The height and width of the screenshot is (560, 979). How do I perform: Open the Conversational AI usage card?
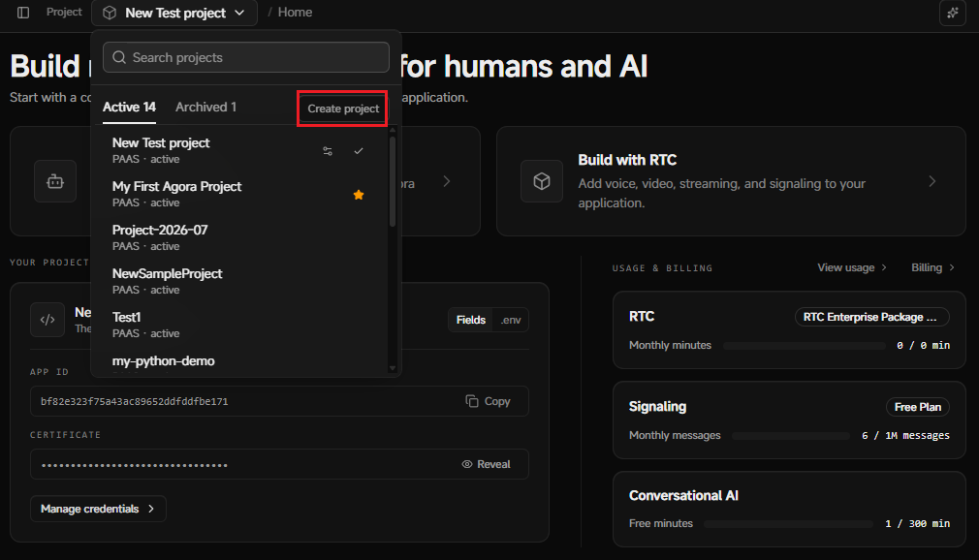789,510
